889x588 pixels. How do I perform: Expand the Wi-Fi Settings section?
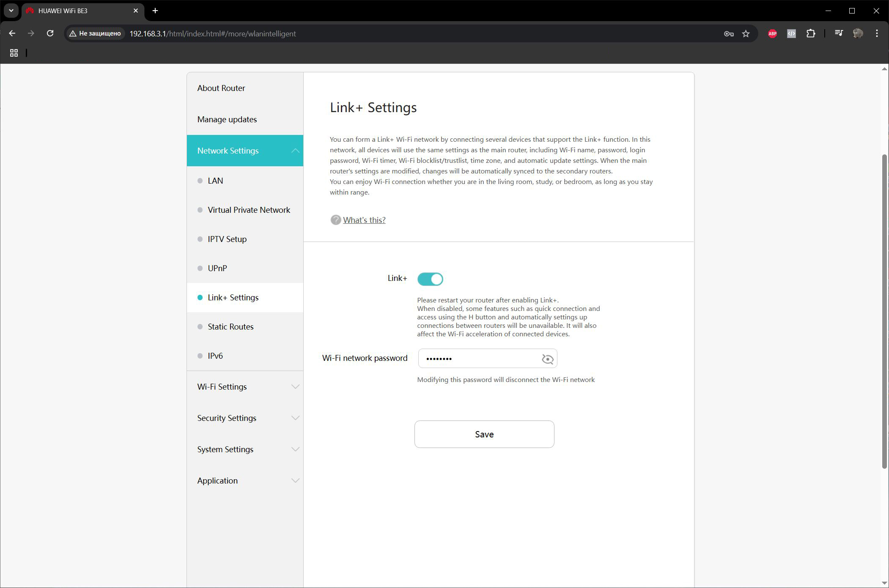[245, 387]
